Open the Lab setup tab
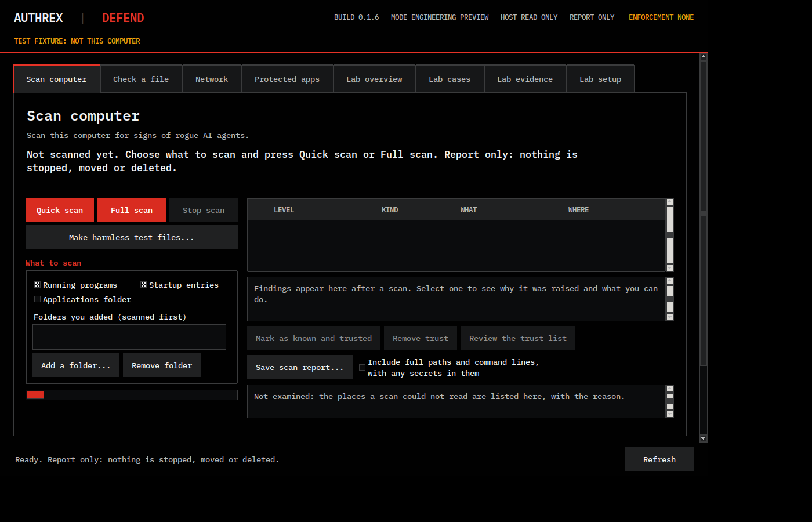812x522 pixels. coord(600,79)
